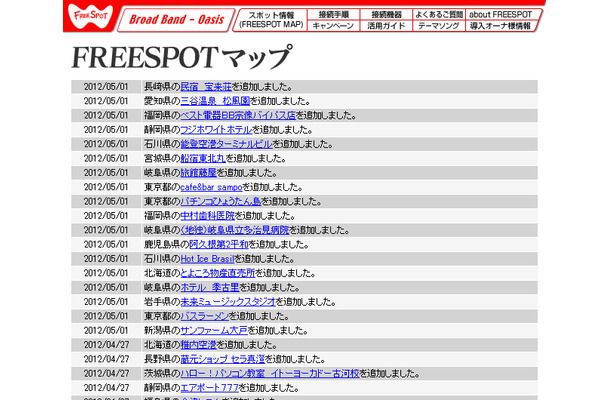Open the 接続機器 menu item

(x=386, y=14)
